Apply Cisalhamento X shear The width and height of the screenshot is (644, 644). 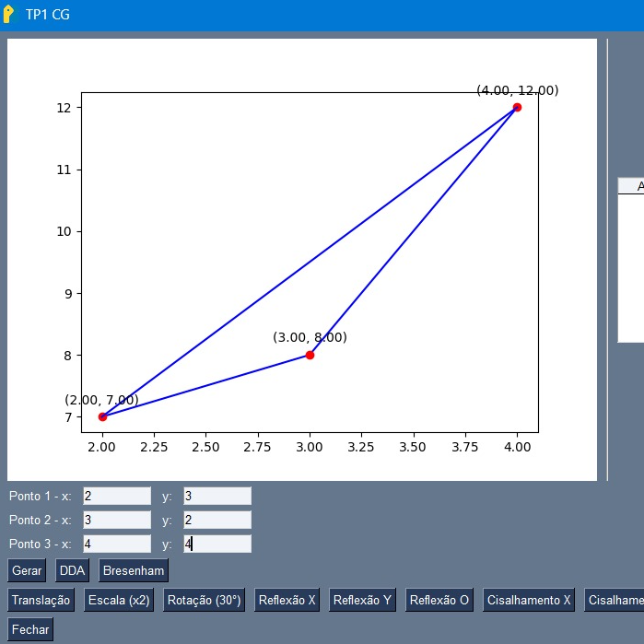coord(530,600)
